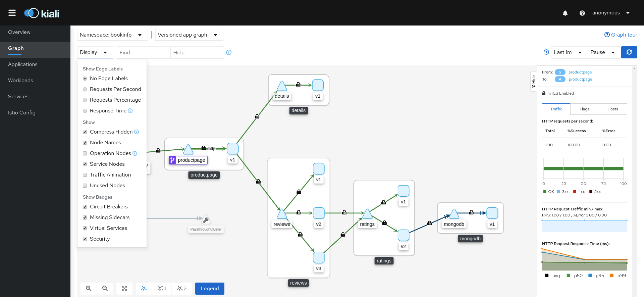This screenshot has height=297, width=644.
Task: Switch to the Traffic tab
Action: (556, 109)
